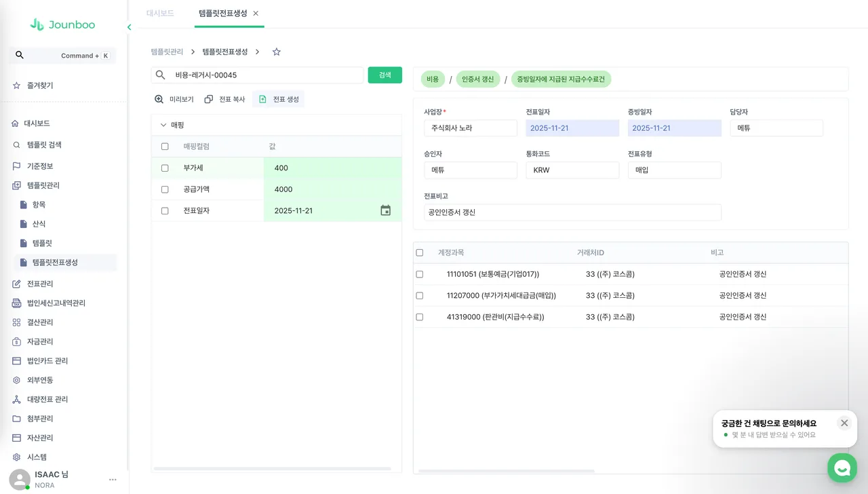The width and height of the screenshot is (868, 494).
Task: Open 대시보드 in the sidebar
Action: coord(38,123)
